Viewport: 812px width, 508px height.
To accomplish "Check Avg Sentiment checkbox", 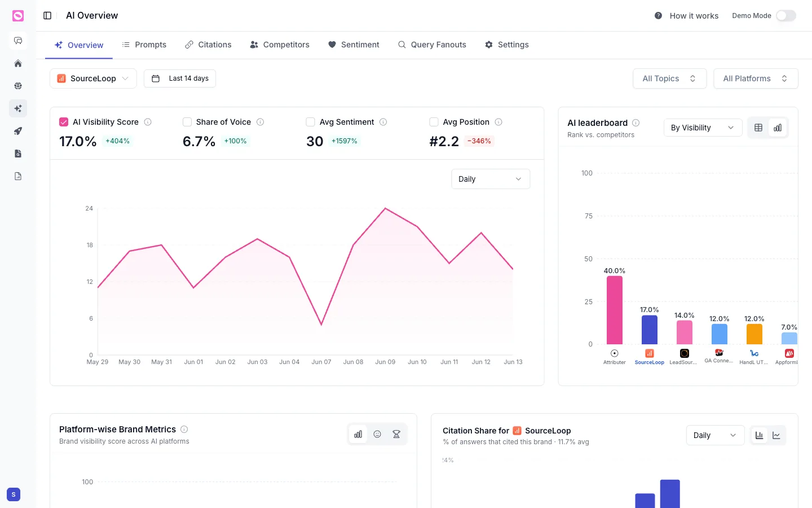I will click(x=310, y=122).
